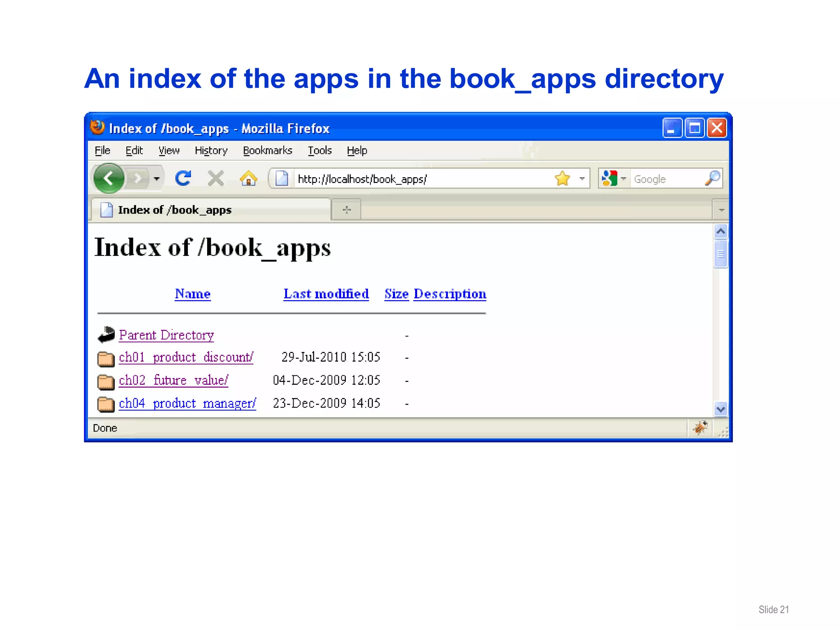Open the list all tabs dropdown
The height and width of the screenshot is (630, 840).
tap(721, 210)
